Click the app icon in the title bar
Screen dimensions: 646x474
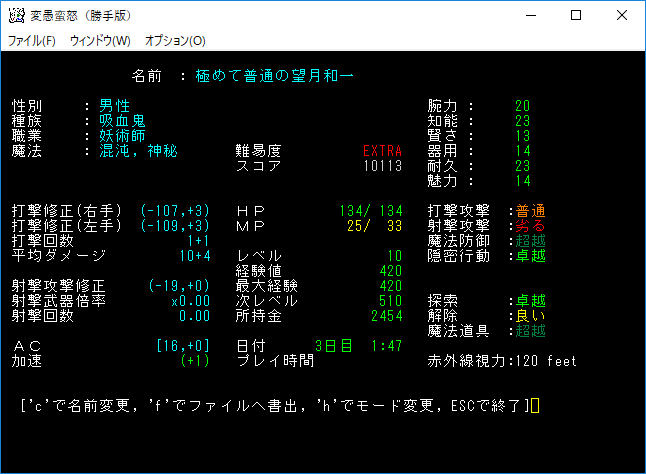coord(16,15)
